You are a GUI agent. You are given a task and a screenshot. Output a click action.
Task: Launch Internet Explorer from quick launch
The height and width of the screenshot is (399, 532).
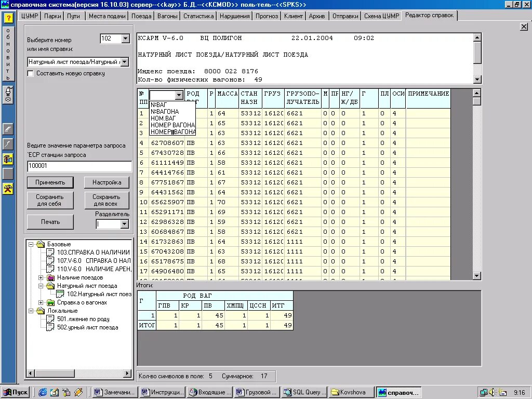43,393
